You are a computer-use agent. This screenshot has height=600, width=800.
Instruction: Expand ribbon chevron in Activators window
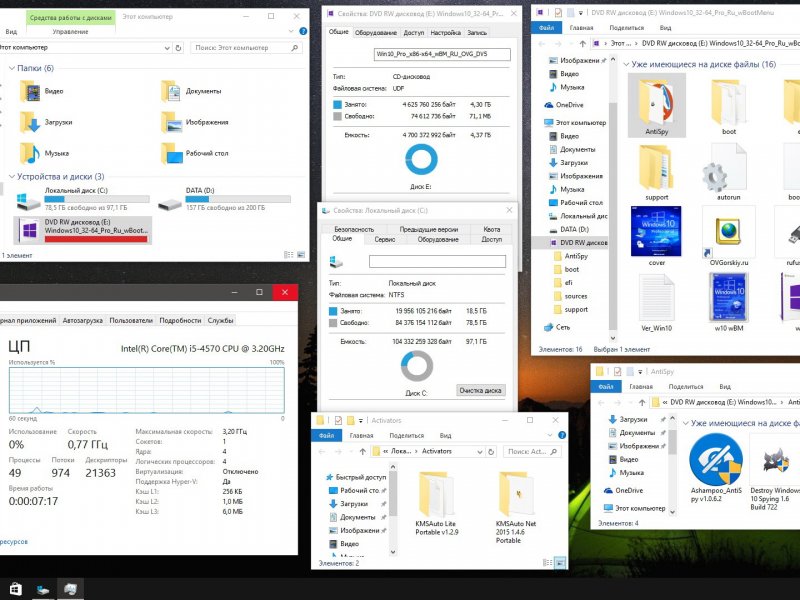click(x=549, y=435)
